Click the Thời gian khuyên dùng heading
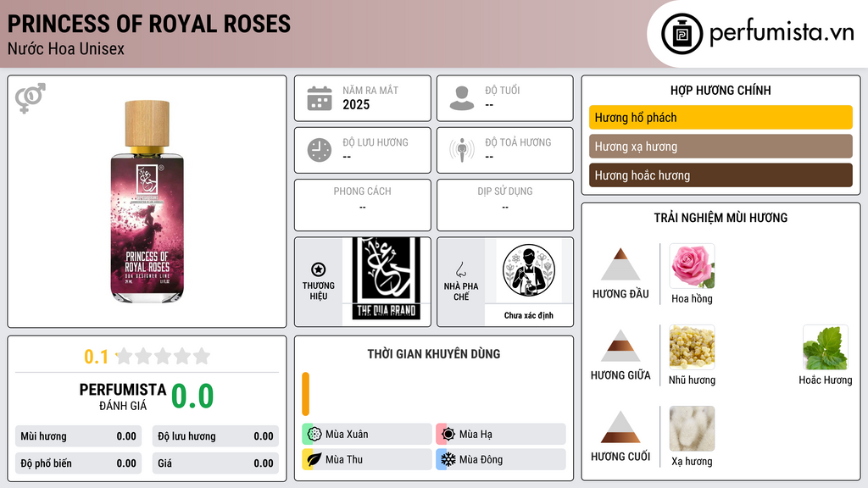 coord(434,353)
